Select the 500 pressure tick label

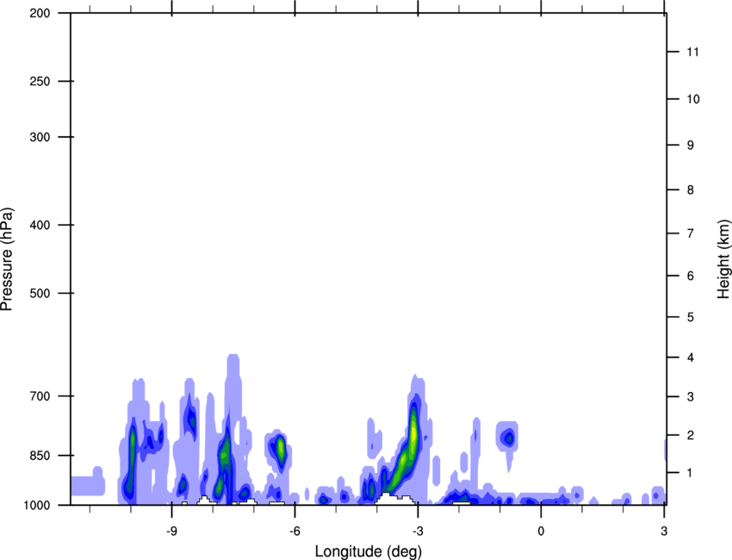[40, 293]
